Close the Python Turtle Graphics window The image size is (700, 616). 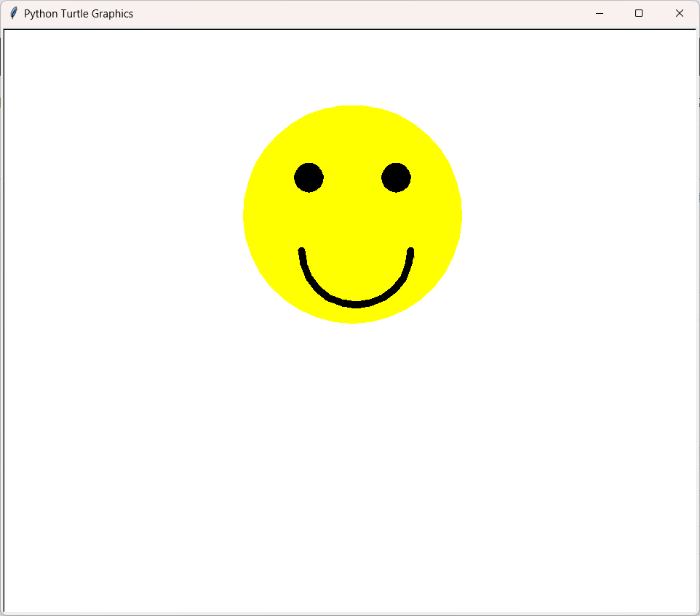click(679, 13)
